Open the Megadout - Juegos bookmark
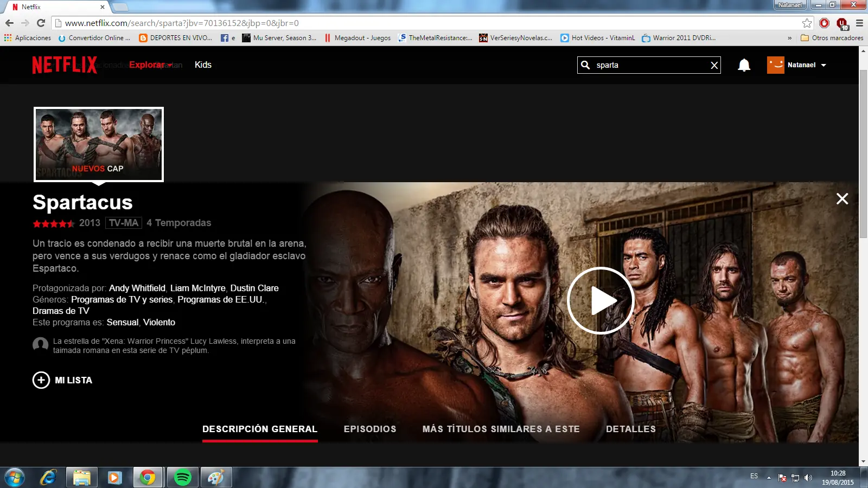This screenshot has height=488, width=868. point(358,38)
